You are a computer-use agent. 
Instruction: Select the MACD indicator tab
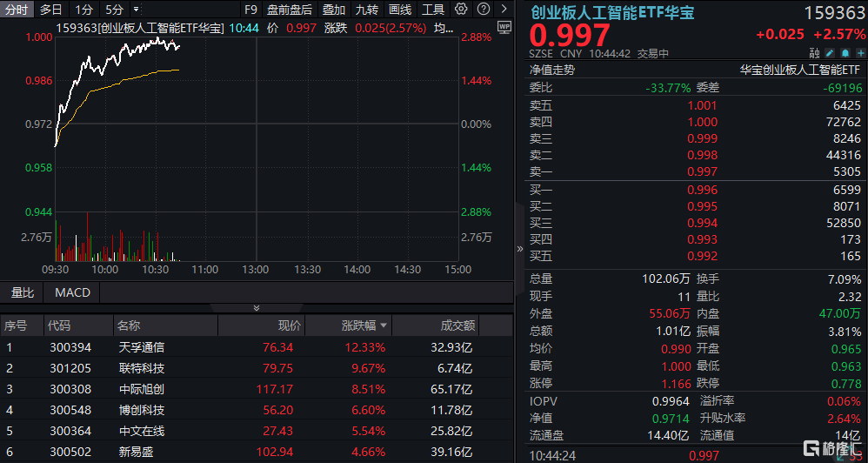pyautogui.click(x=72, y=292)
